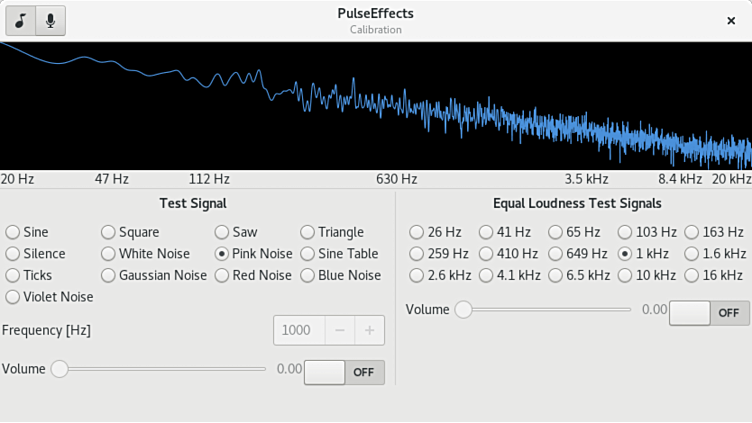Screen dimensions: 752x423
Task: Select the White Noise radio button
Action: pos(109,254)
